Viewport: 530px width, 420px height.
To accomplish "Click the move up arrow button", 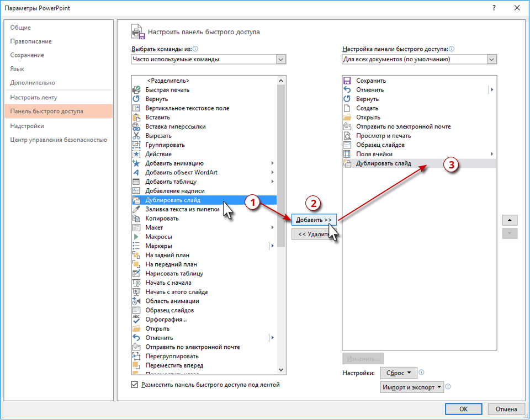I will click(x=510, y=220).
